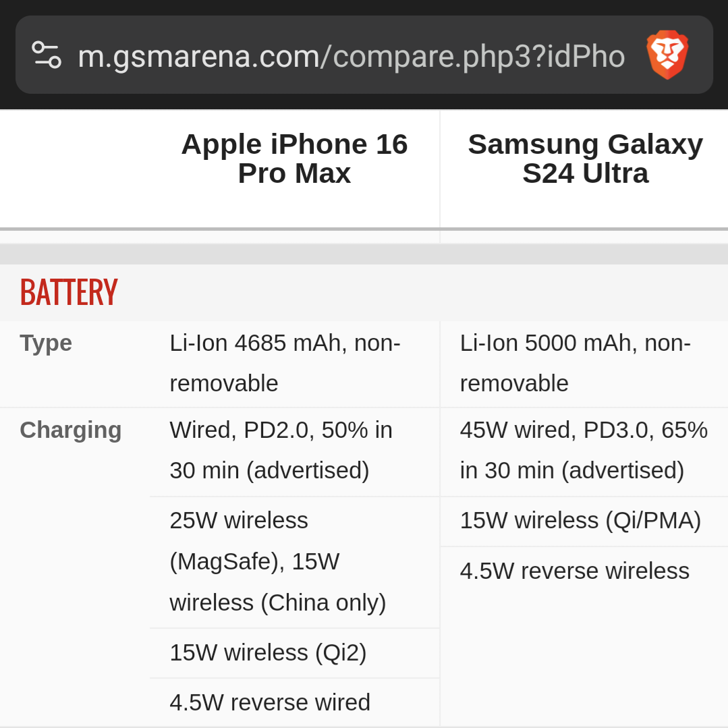Click the m.gsmarena.com domain text
728x728 pixels.
[x=198, y=57]
